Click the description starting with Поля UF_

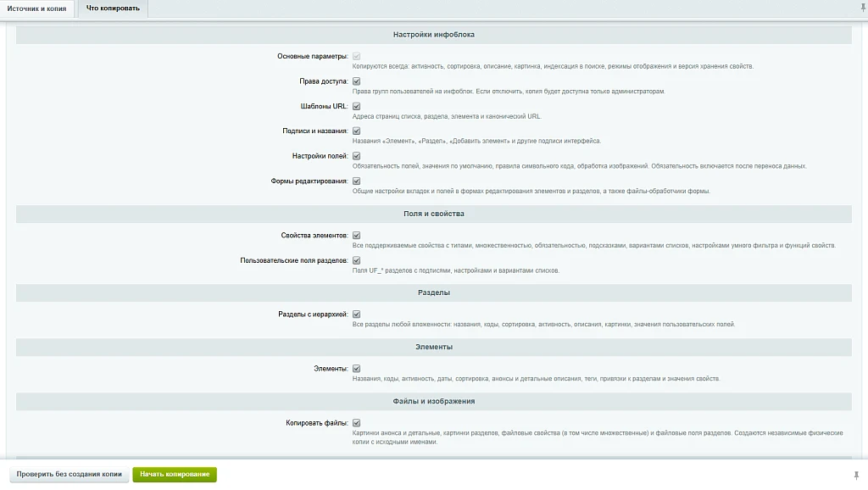coord(456,270)
